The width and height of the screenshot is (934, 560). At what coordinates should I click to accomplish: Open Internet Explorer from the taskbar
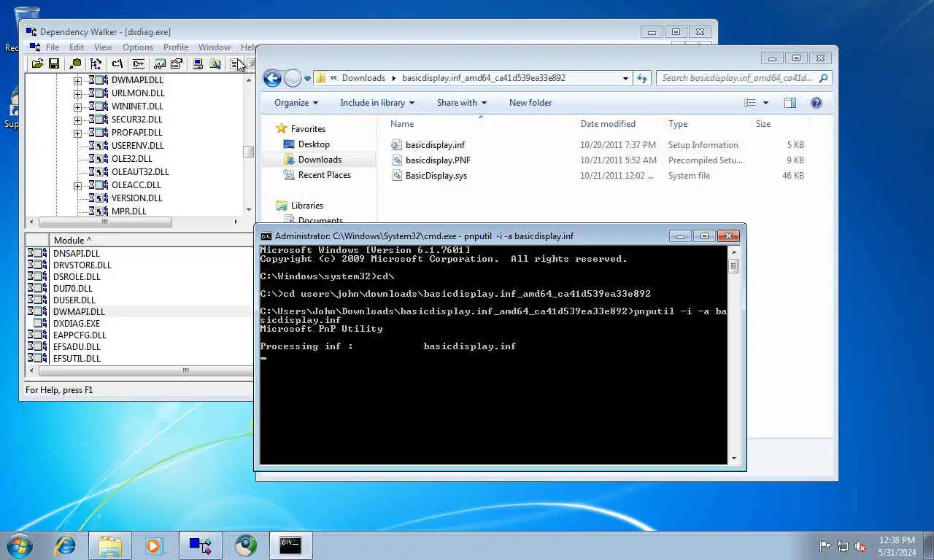(x=66, y=545)
